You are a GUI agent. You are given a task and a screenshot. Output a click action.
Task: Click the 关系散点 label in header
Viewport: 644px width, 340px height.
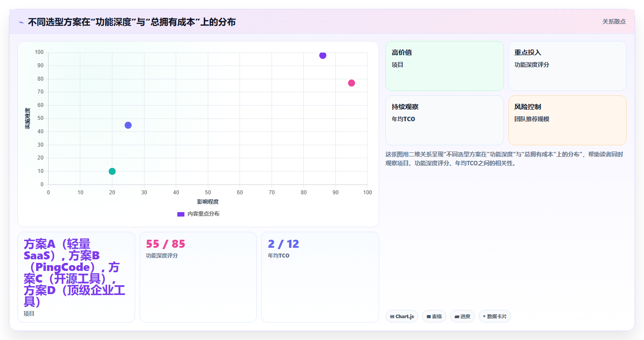pyautogui.click(x=614, y=21)
